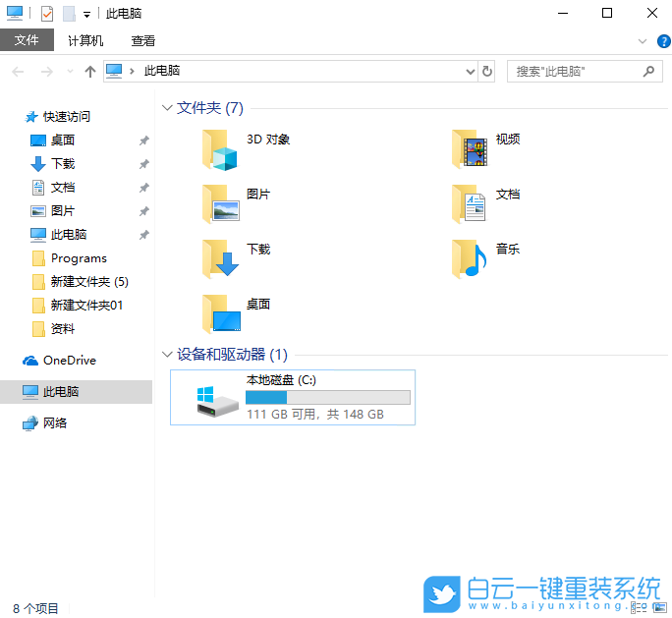Viewport: 672px width, 618px height.
Task: Unpin 图片 via its pin icon
Action: [144, 211]
